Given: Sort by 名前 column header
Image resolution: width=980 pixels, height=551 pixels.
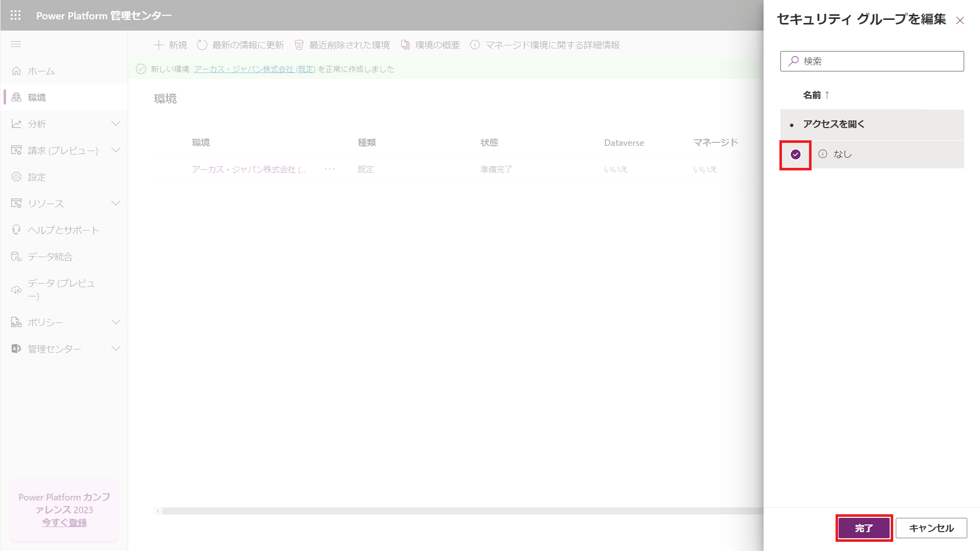Looking at the screenshot, I should pos(816,95).
